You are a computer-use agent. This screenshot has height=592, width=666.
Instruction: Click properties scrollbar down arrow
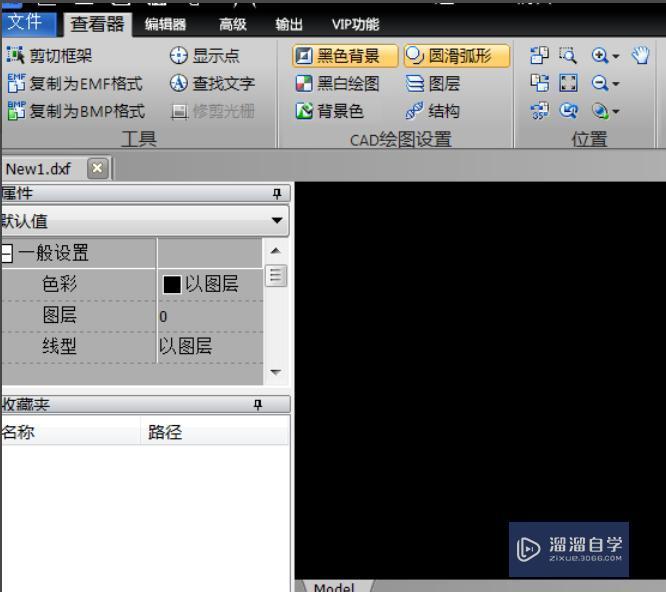(x=276, y=372)
